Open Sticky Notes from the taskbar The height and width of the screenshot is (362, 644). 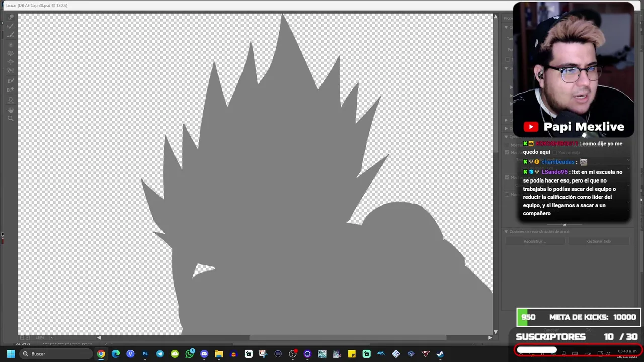pyautogui.click(x=352, y=354)
